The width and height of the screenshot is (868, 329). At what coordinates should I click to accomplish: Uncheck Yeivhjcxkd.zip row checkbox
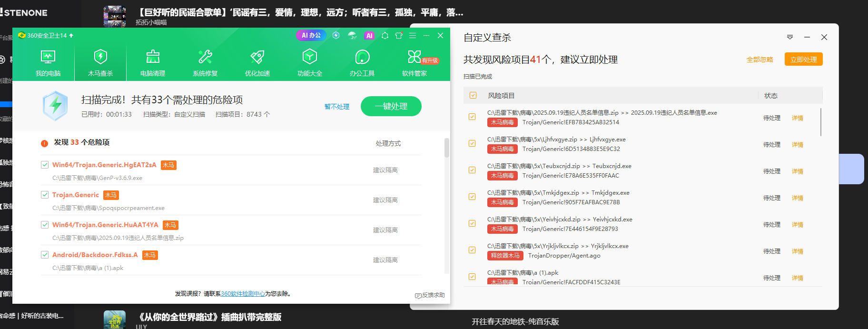point(472,223)
